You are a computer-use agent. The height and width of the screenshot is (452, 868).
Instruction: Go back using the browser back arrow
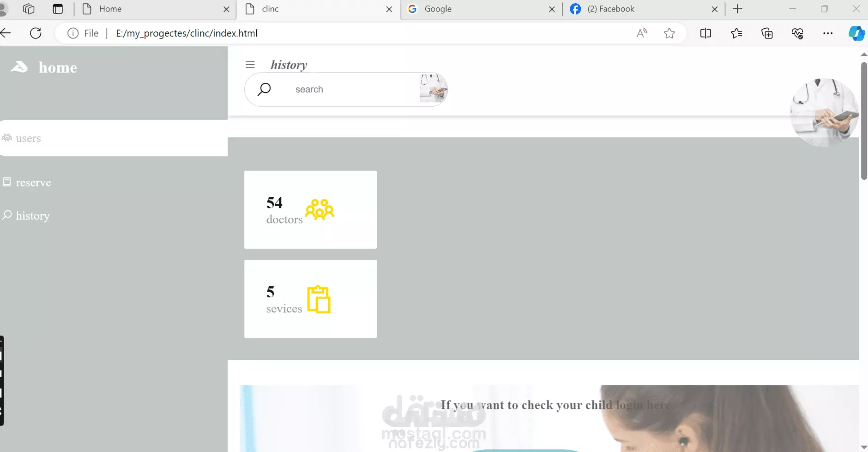pos(6,33)
